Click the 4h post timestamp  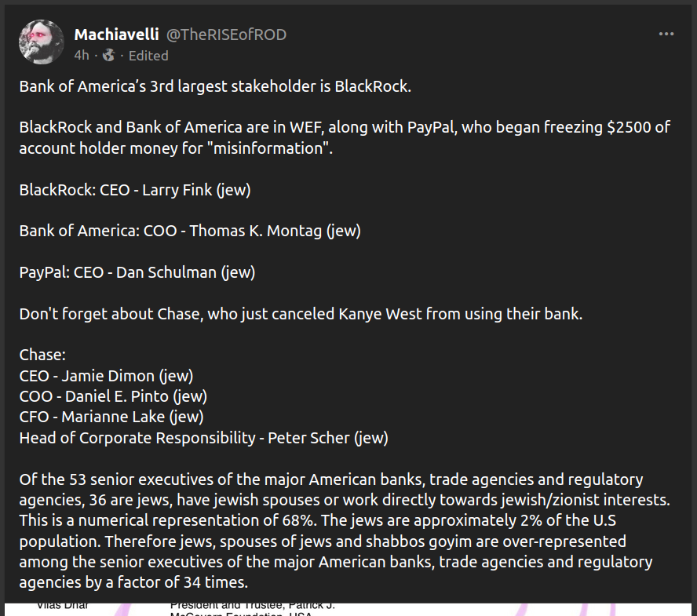click(82, 55)
